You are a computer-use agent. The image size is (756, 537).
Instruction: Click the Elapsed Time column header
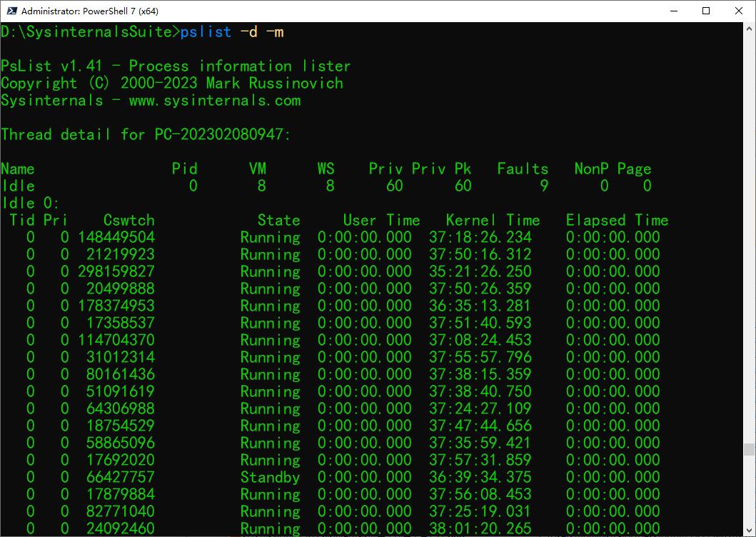(x=617, y=220)
